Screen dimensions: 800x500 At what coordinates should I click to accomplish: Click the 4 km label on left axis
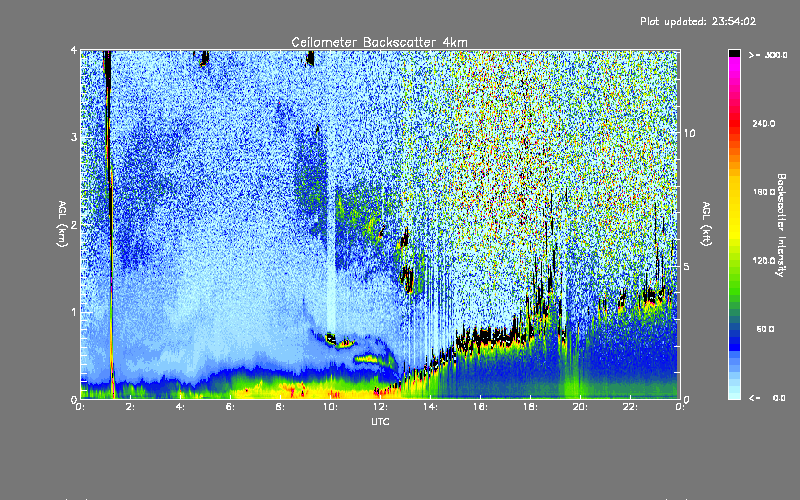74,50
